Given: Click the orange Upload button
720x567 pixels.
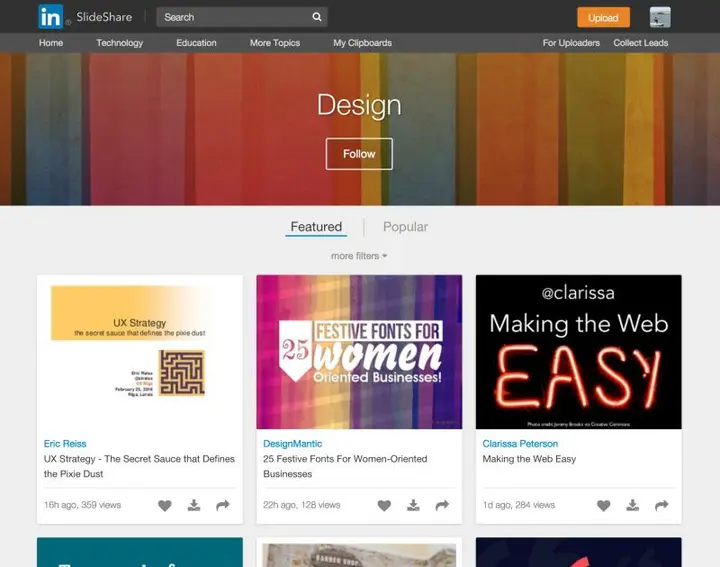Looking at the screenshot, I should pos(603,17).
